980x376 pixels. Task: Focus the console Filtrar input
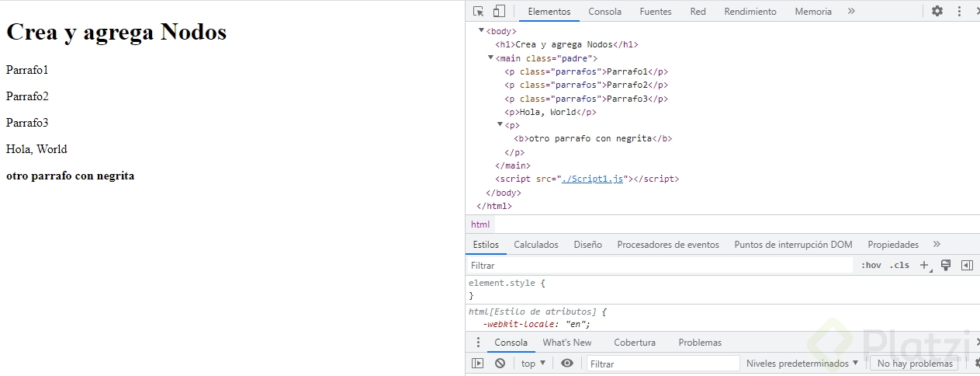[x=663, y=364]
